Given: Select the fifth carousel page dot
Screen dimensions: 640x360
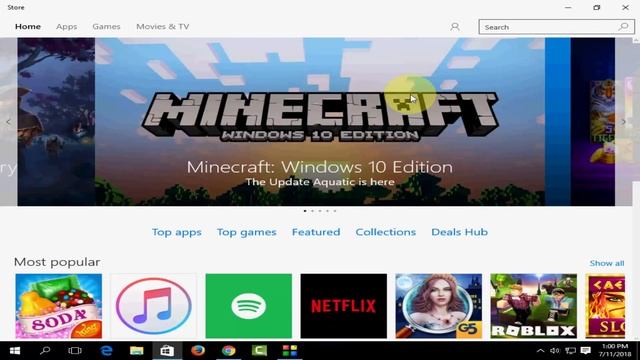Looking at the screenshot, I should click(335, 211).
